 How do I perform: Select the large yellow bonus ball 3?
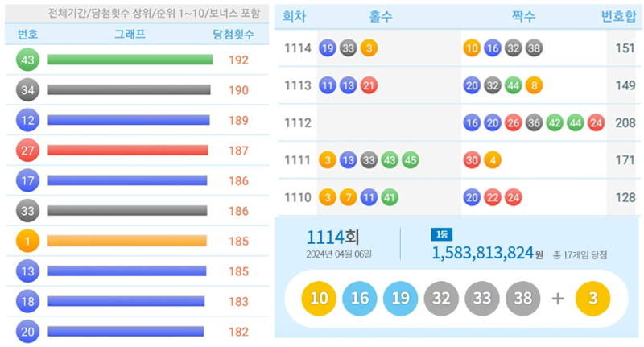592,298
